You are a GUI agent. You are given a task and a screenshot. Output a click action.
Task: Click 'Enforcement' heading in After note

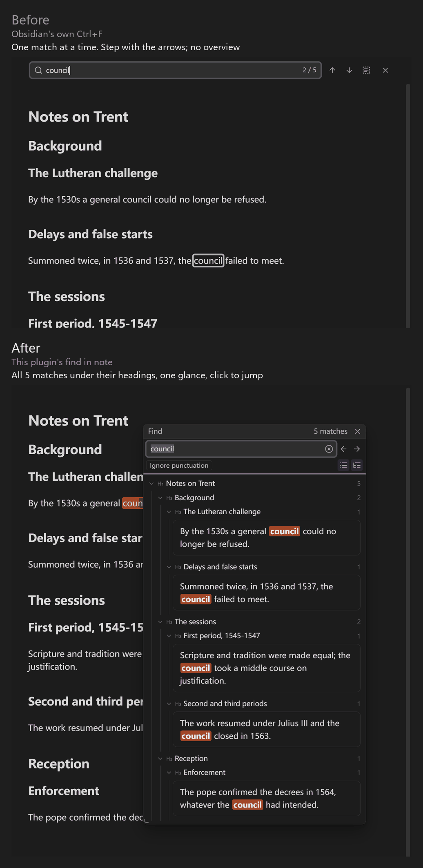64,791
